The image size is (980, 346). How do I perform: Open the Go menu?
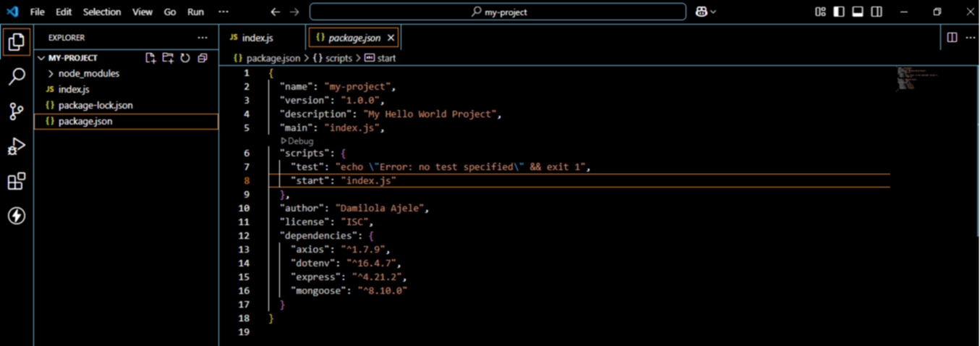click(170, 12)
